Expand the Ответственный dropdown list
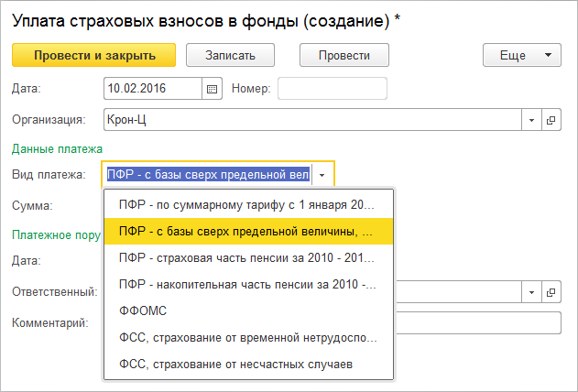 coord(532,292)
